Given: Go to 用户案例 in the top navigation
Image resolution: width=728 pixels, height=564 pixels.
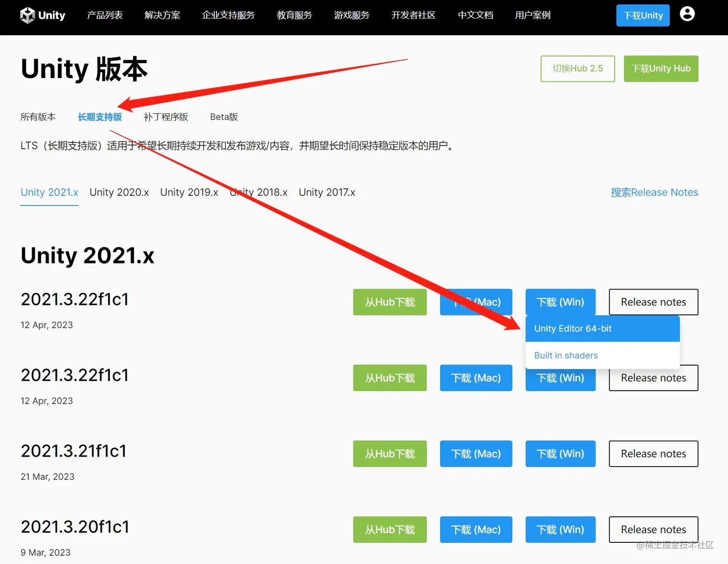Looking at the screenshot, I should [533, 15].
